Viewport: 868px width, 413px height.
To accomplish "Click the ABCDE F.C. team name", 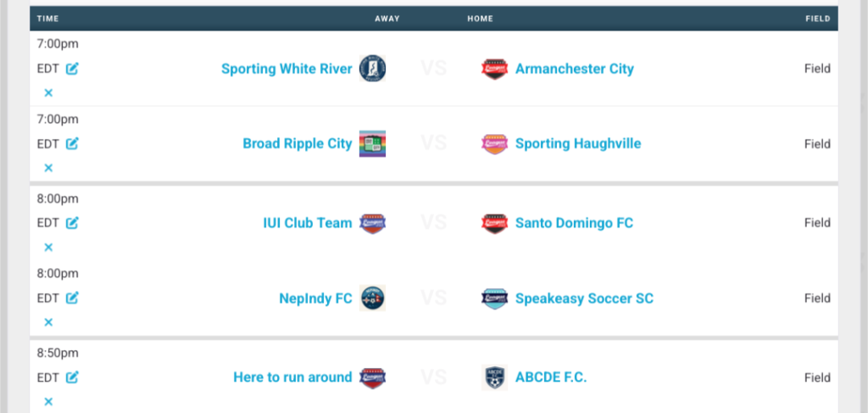I will pyautogui.click(x=550, y=377).
